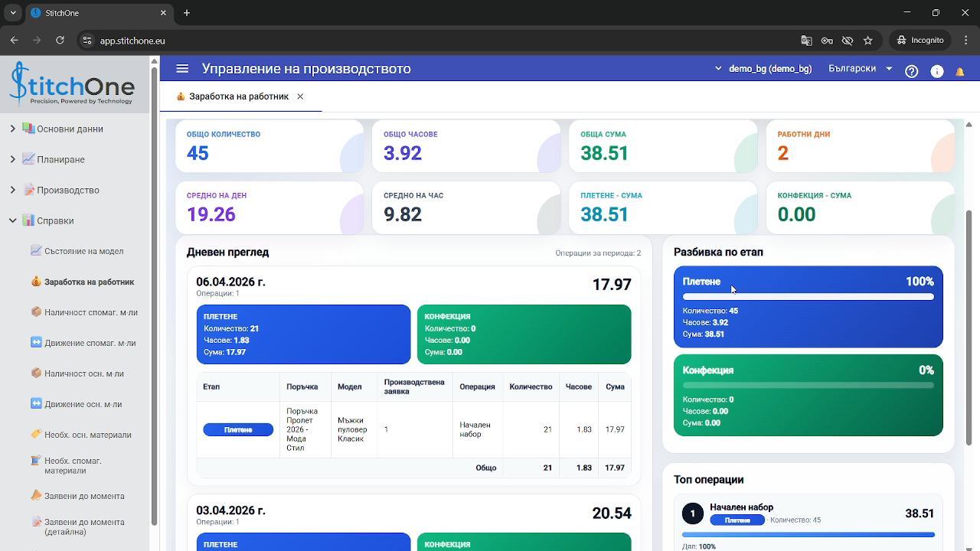
Task: Expand Основни данни tree section
Action: click(x=12, y=129)
